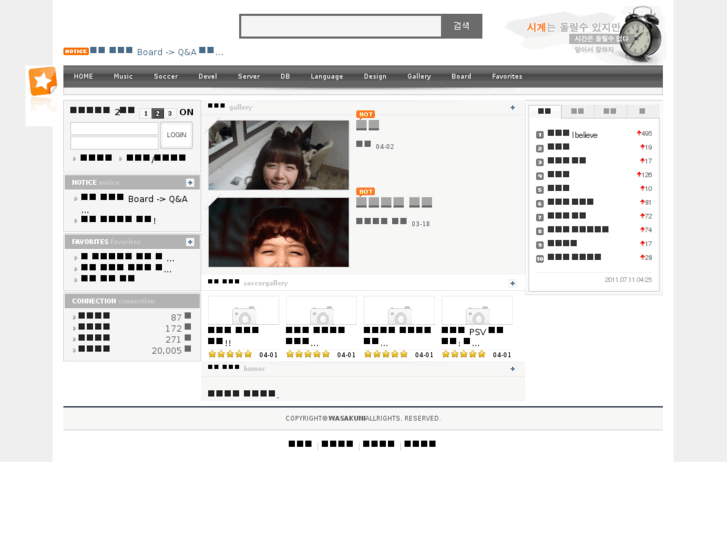Image resolution: width=727 pixels, height=545 pixels.
Task: Open Gallery in the navigation bar
Action: pos(419,77)
